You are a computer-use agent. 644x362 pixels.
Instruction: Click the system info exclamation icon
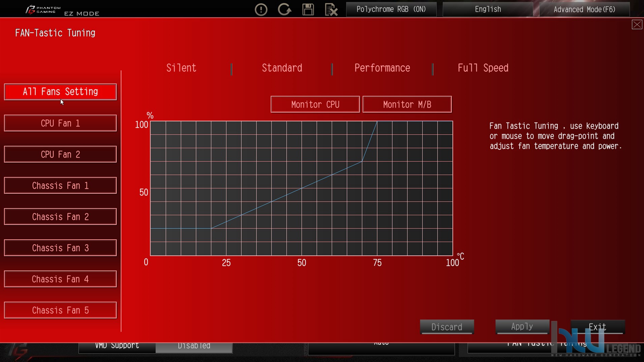(x=261, y=9)
